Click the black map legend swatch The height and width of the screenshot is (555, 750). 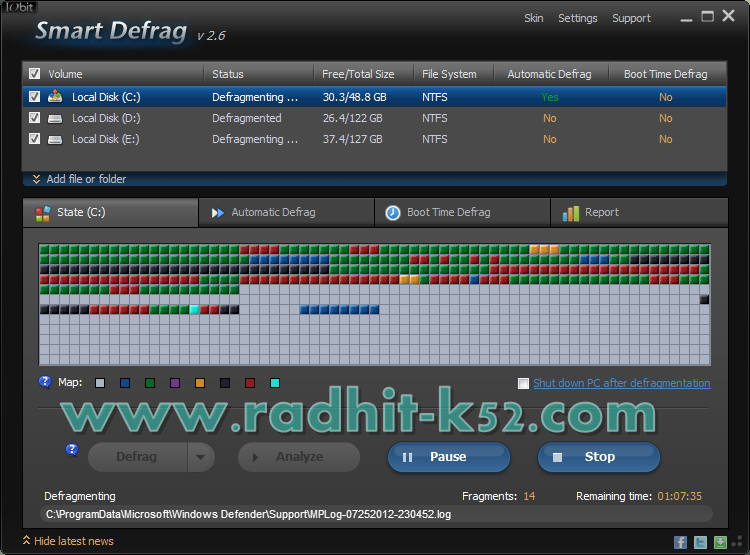(x=225, y=383)
